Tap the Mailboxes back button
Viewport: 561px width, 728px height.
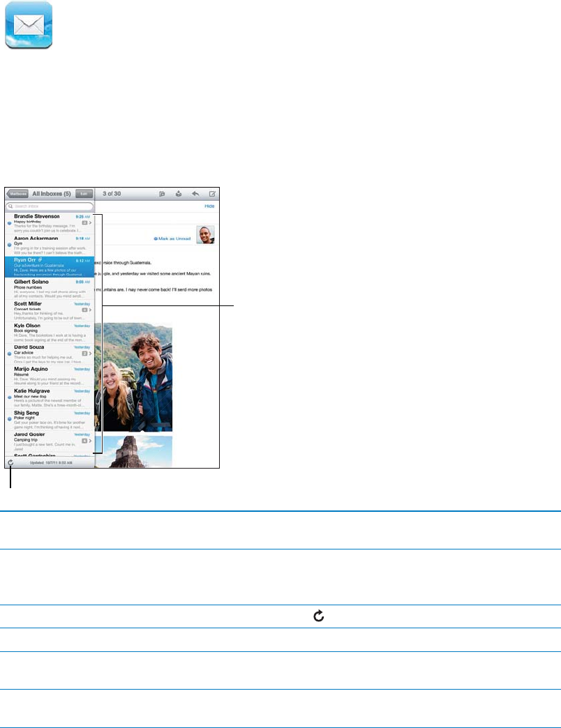[x=17, y=194]
